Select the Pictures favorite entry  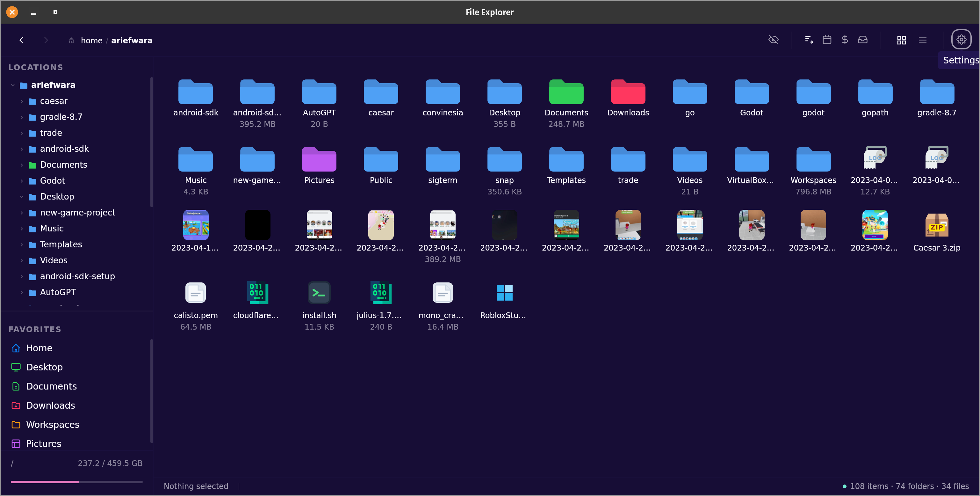(43, 443)
